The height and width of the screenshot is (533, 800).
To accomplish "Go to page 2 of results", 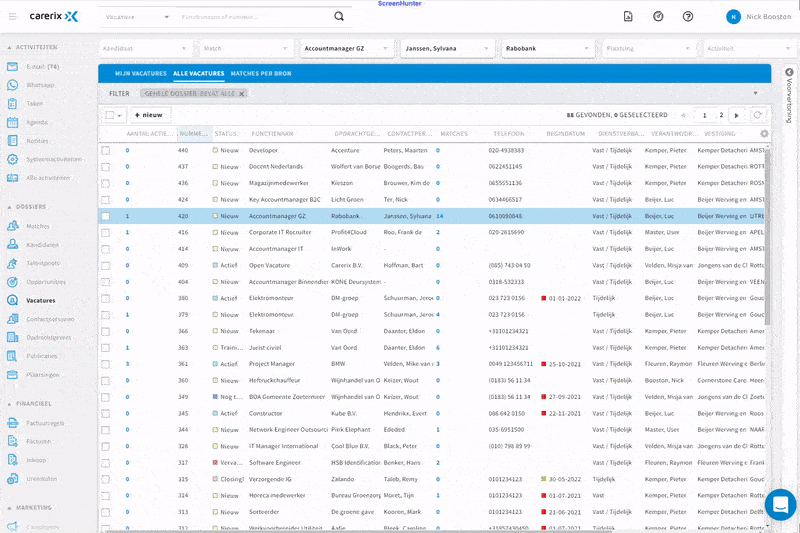I will (721, 115).
